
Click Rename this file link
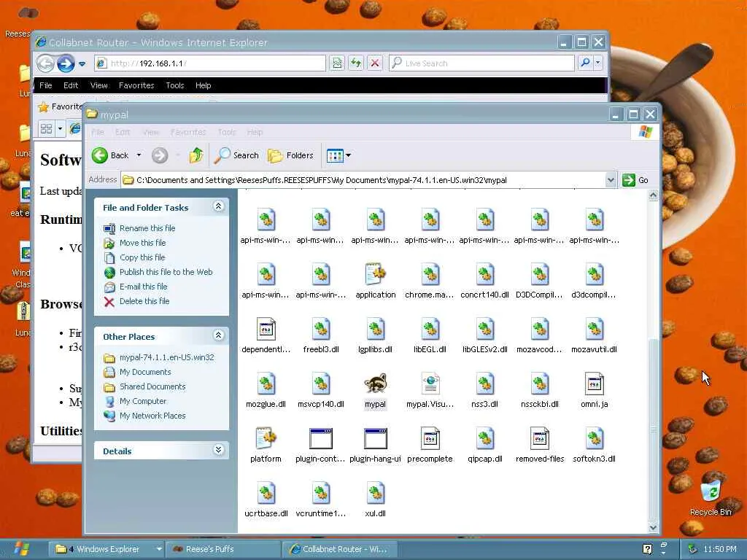click(147, 228)
